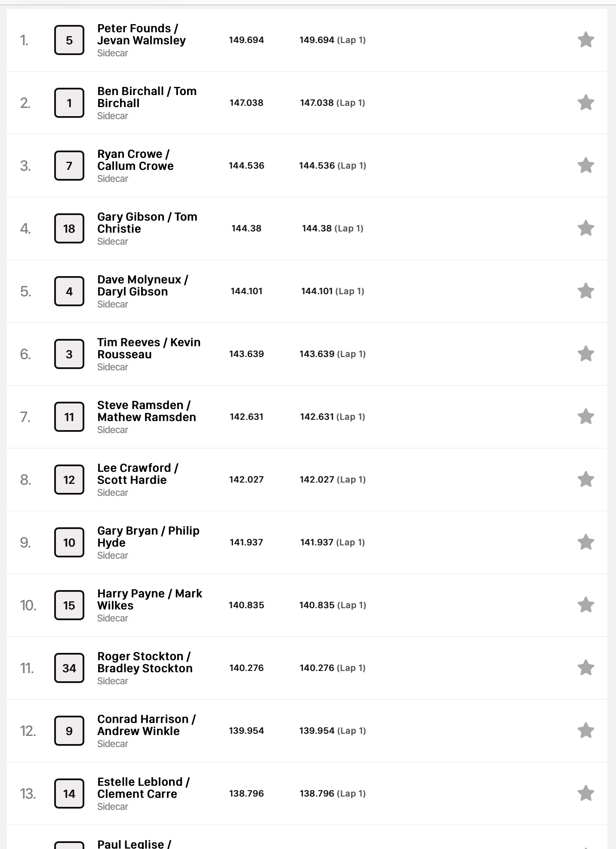Click the number 34 badge for Stockton
This screenshot has height=849, width=616.
coord(69,668)
